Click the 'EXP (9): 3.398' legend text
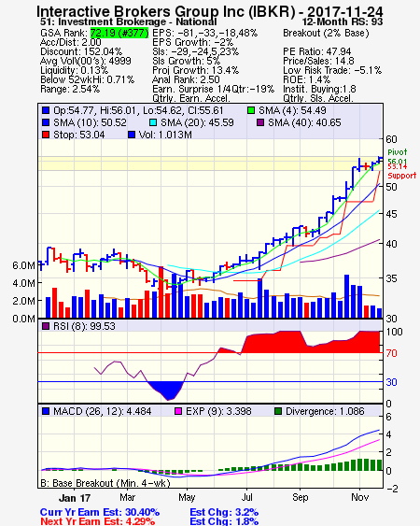This screenshot has height=526, width=420. pos(218,411)
